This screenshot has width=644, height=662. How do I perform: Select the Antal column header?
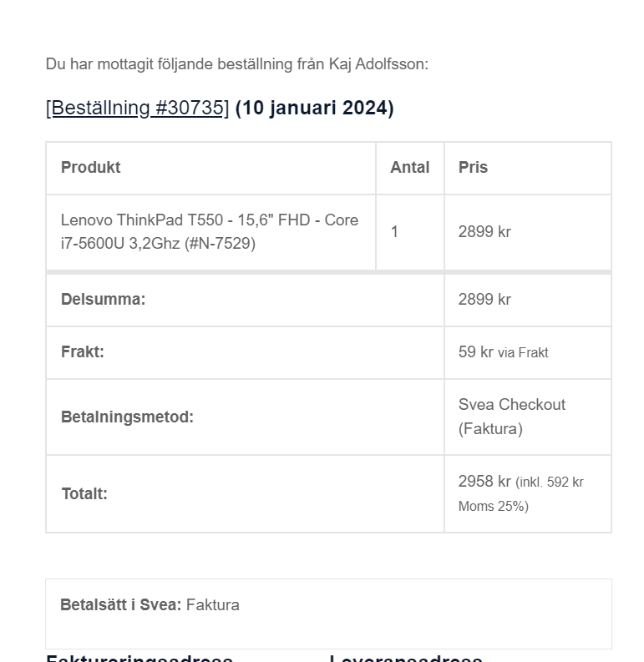(409, 167)
